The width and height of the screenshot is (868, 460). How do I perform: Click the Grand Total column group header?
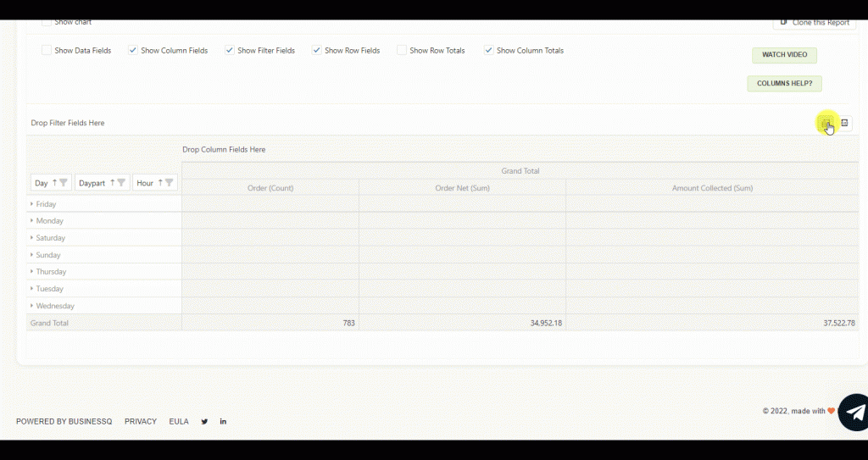click(x=520, y=170)
